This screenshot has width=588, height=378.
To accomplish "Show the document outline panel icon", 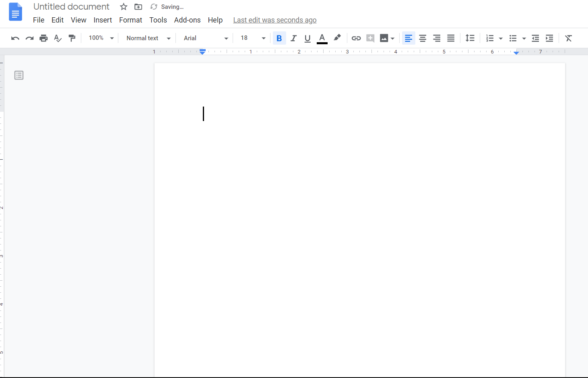I will coord(19,75).
